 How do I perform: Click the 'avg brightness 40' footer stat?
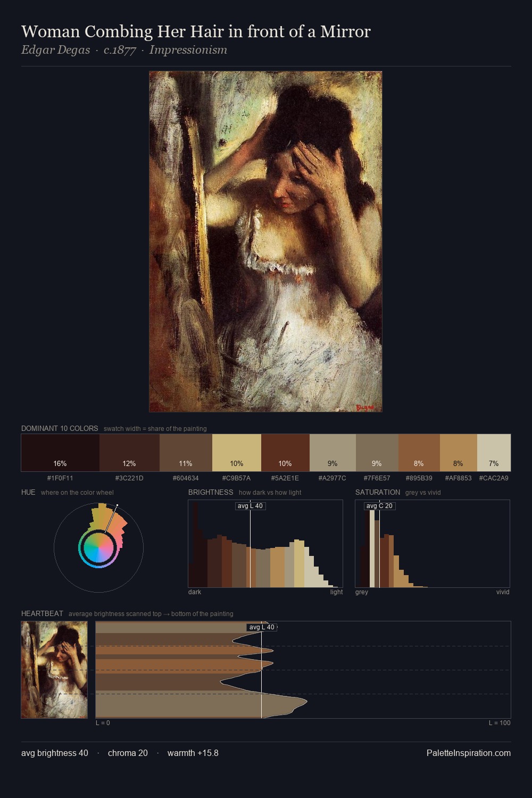pos(55,753)
